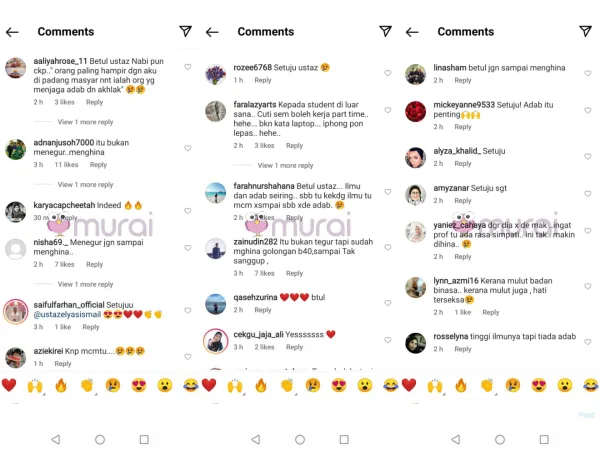Like the rozee6768 comment with the heart
This screenshot has width=600, height=450.
[388, 73]
